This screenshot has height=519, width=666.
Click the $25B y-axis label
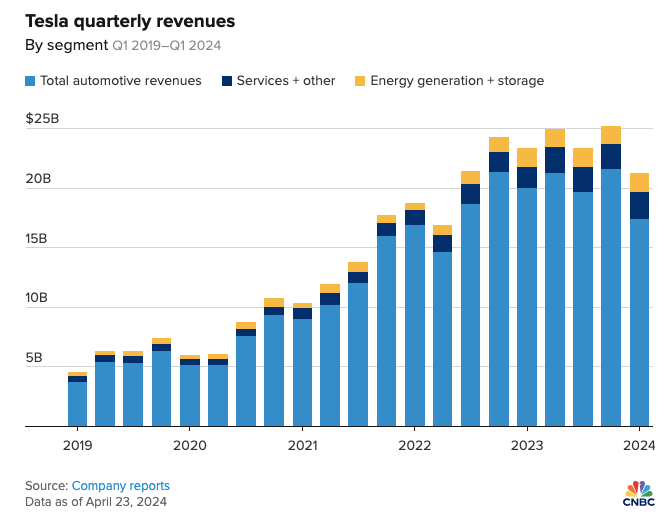pyautogui.click(x=42, y=118)
